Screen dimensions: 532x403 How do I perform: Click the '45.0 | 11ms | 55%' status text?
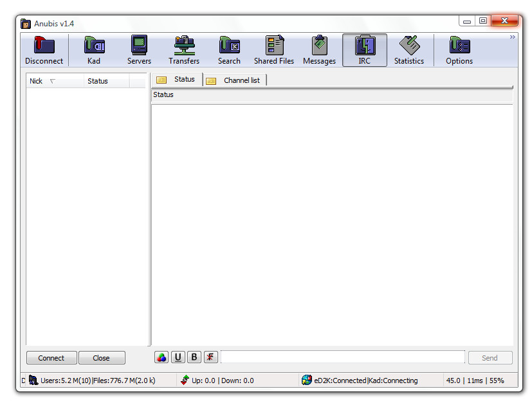pyautogui.click(x=475, y=381)
